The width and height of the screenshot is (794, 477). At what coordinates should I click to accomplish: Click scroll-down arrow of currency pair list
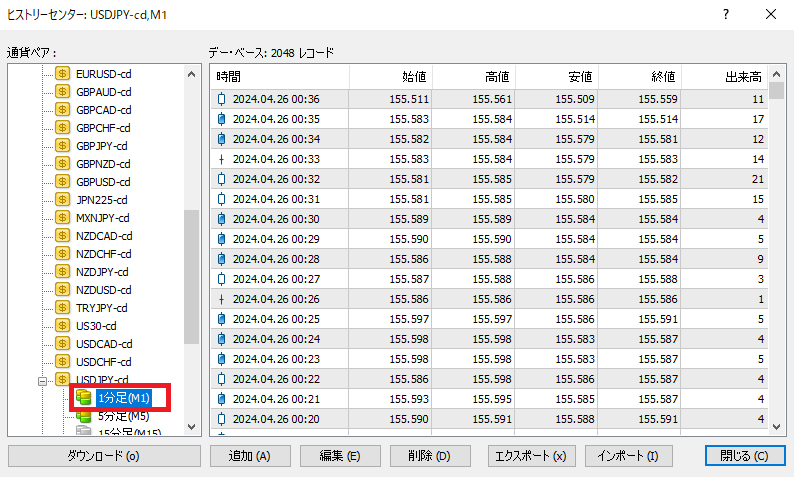tap(191, 427)
